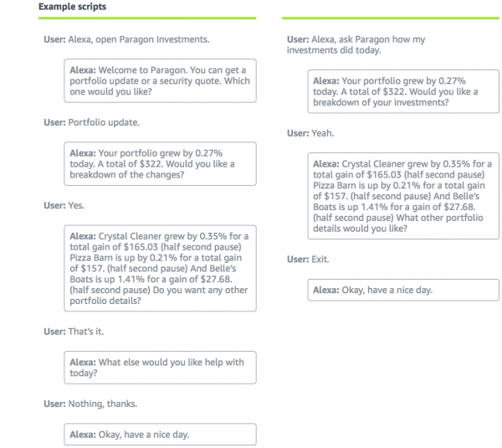
Task: Select the 'Alexa, open Paragon Investments' user line
Action: (125, 39)
